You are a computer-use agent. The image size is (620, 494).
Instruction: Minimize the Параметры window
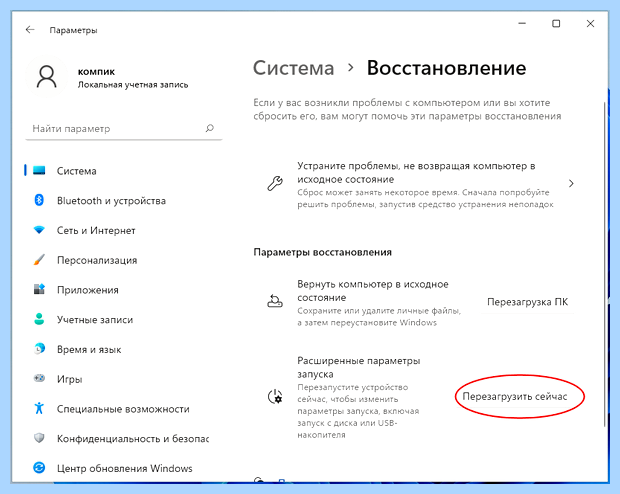point(522,24)
